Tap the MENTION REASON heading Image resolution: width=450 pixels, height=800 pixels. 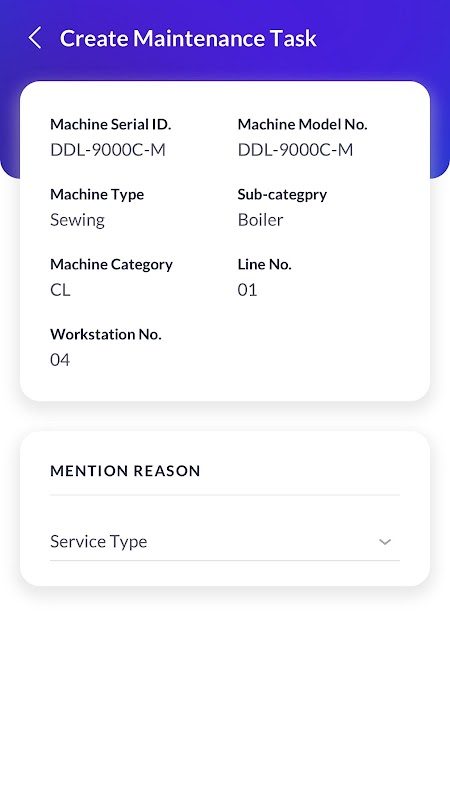pyautogui.click(x=125, y=471)
